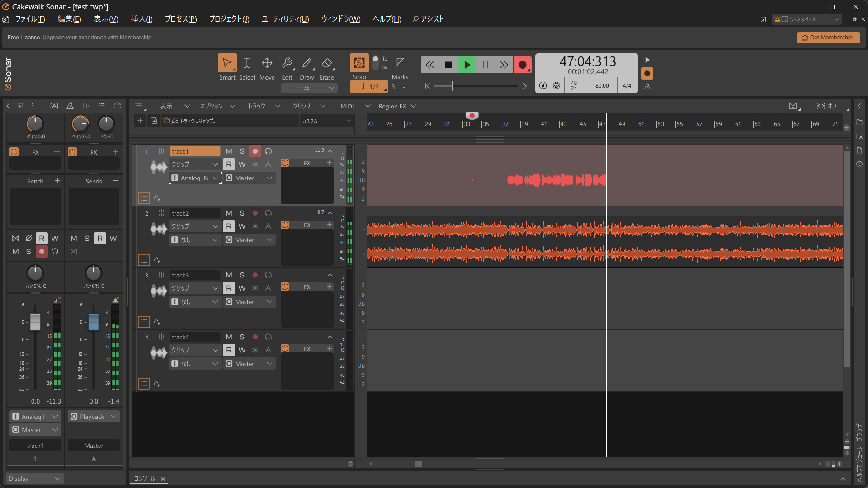
Task: Click the horizontal scrollbar thumb
Action: pos(419,464)
